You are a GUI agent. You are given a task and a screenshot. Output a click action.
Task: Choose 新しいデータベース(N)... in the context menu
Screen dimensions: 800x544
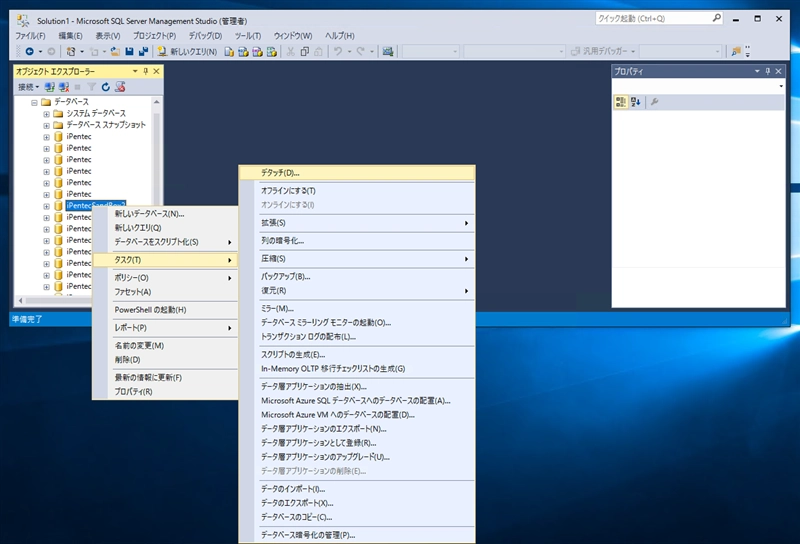point(165,214)
